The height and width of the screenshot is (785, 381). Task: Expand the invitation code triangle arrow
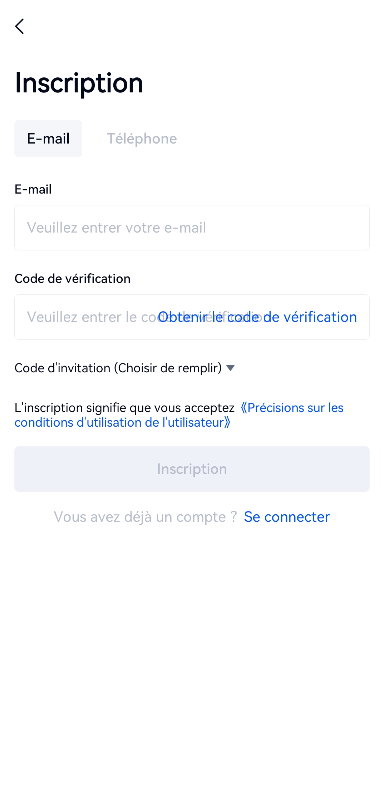(x=230, y=368)
